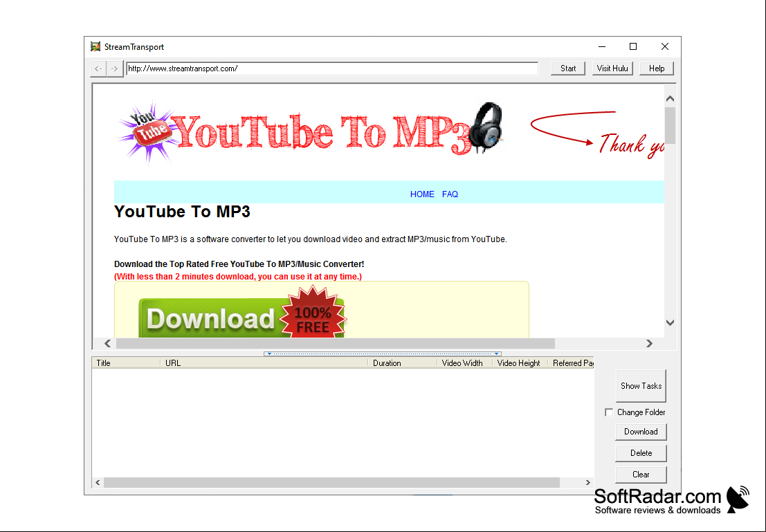Sort by the Title column header

[x=126, y=363]
